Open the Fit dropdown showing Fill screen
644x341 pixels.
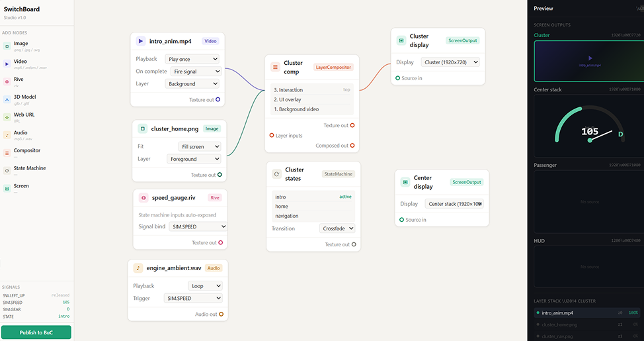[200, 146]
